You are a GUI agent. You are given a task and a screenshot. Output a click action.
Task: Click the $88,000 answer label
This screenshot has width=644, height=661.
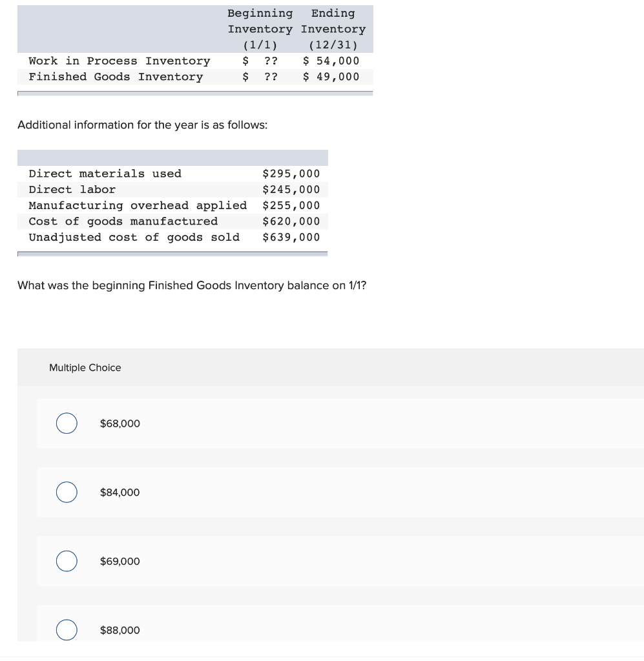(x=120, y=630)
